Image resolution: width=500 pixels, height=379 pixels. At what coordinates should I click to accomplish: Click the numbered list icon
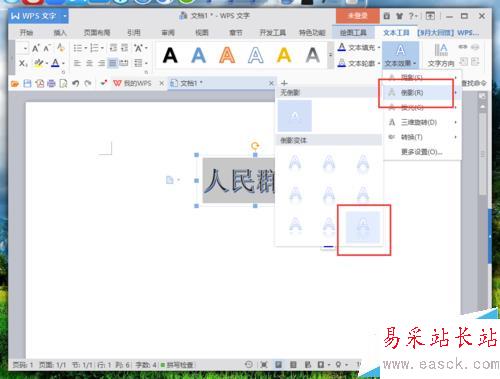(x=94, y=48)
